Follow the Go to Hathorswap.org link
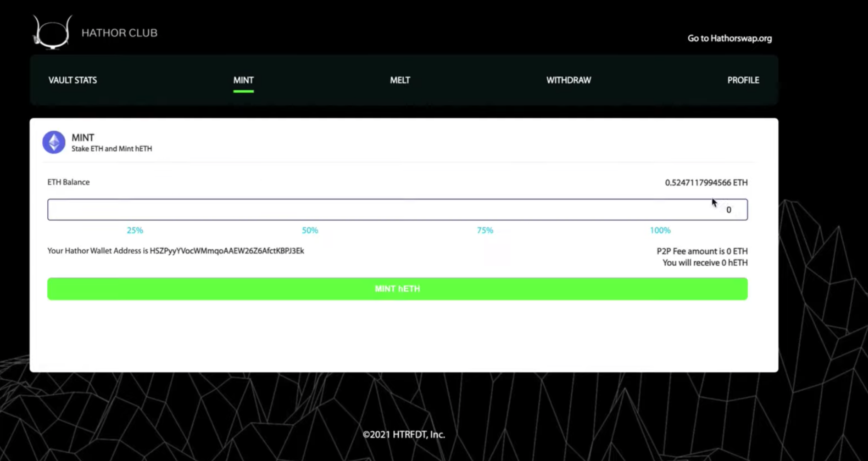868x461 pixels. [x=730, y=38]
